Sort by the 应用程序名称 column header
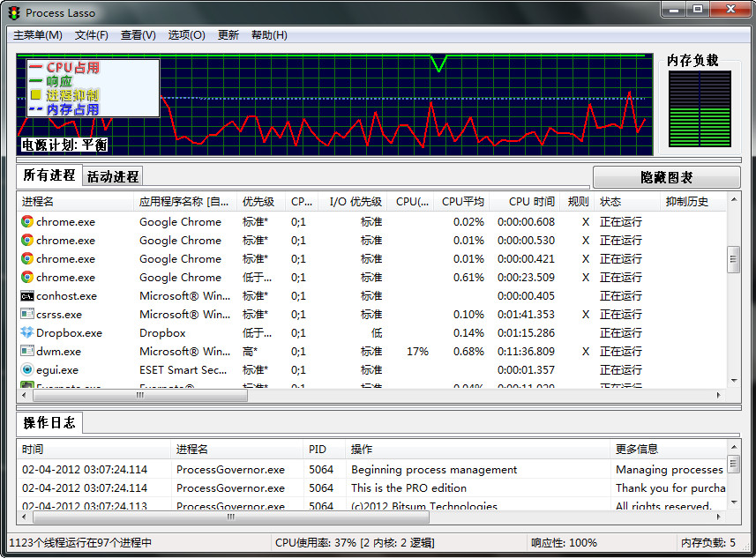 coord(184,201)
